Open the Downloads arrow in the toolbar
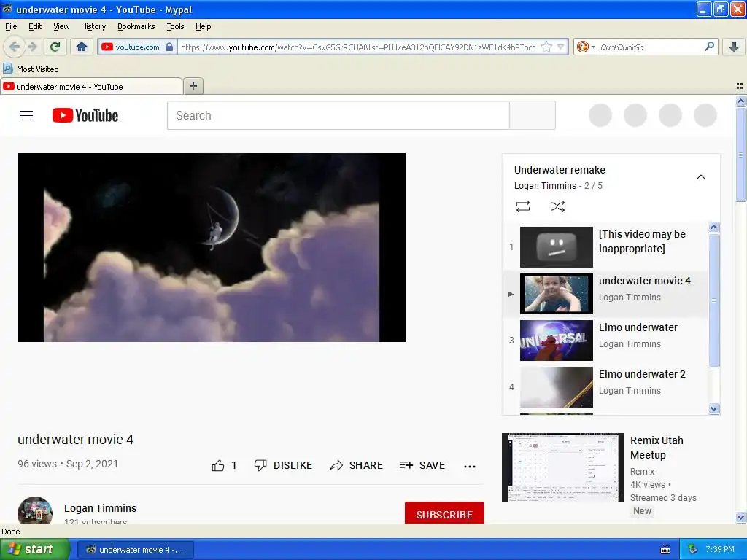The image size is (747, 560). (734, 47)
